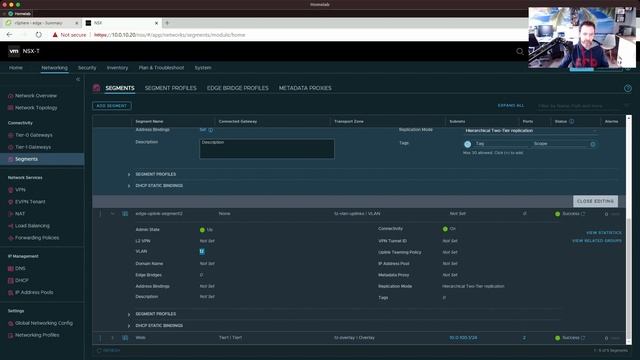Open the Replication Mode dropdown

tap(531, 131)
